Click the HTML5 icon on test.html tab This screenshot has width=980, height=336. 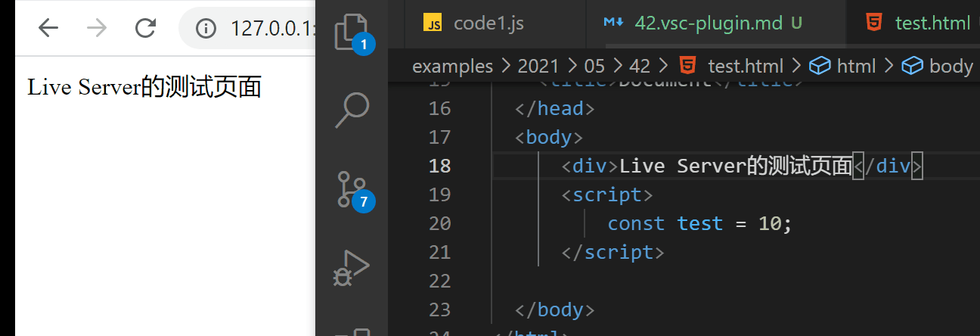pyautogui.click(x=874, y=23)
